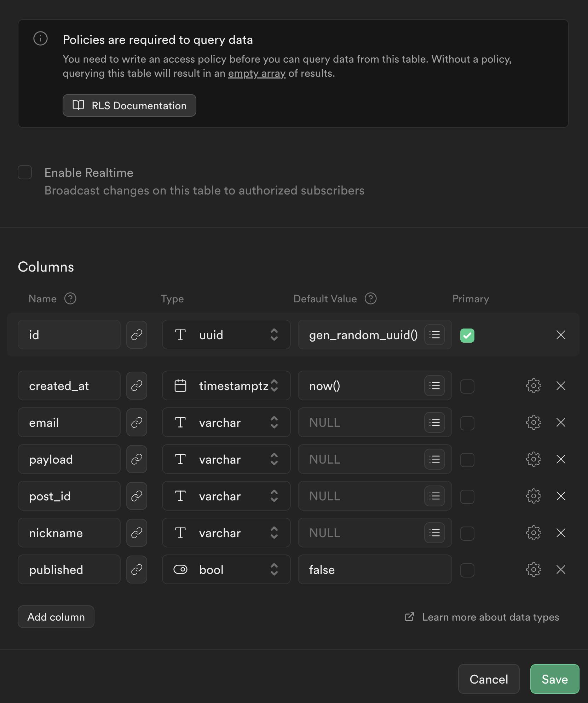Image resolution: width=588 pixels, height=703 pixels.
Task: Mark email column as primary key
Action: point(467,423)
